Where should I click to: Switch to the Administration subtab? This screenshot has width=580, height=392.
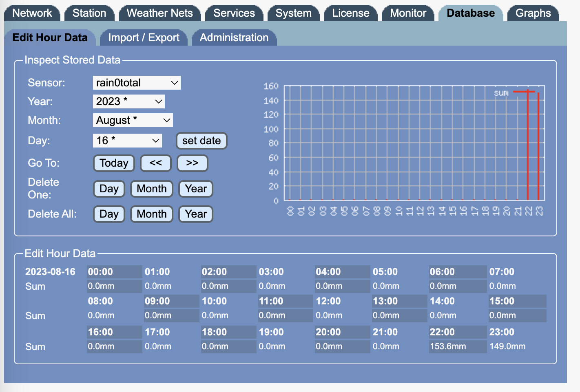pos(234,37)
